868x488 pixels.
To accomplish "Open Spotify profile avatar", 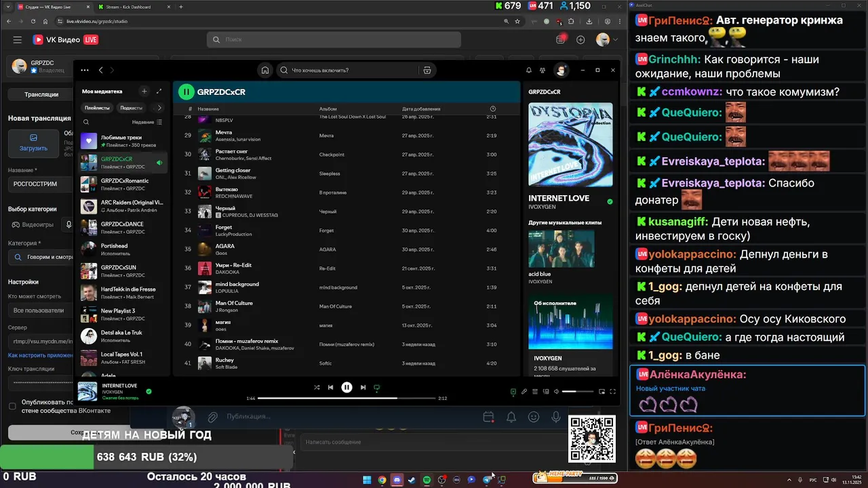I will coord(561,70).
